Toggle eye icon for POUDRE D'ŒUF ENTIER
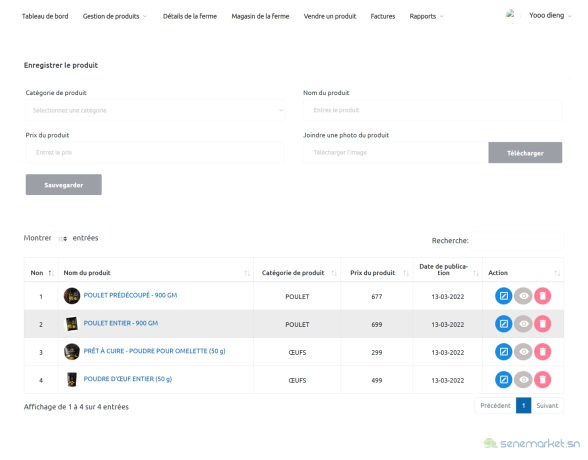Screen dimensions: 588x460 523,380
